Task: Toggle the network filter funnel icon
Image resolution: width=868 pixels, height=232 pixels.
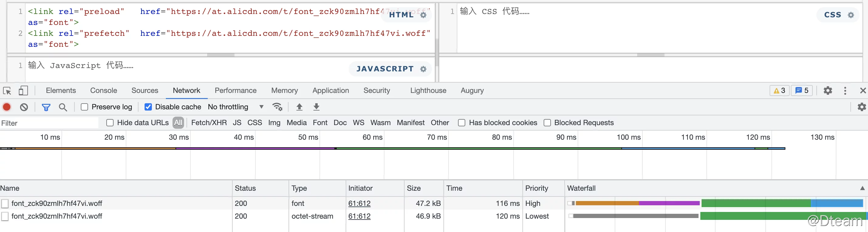Action: [x=46, y=107]
